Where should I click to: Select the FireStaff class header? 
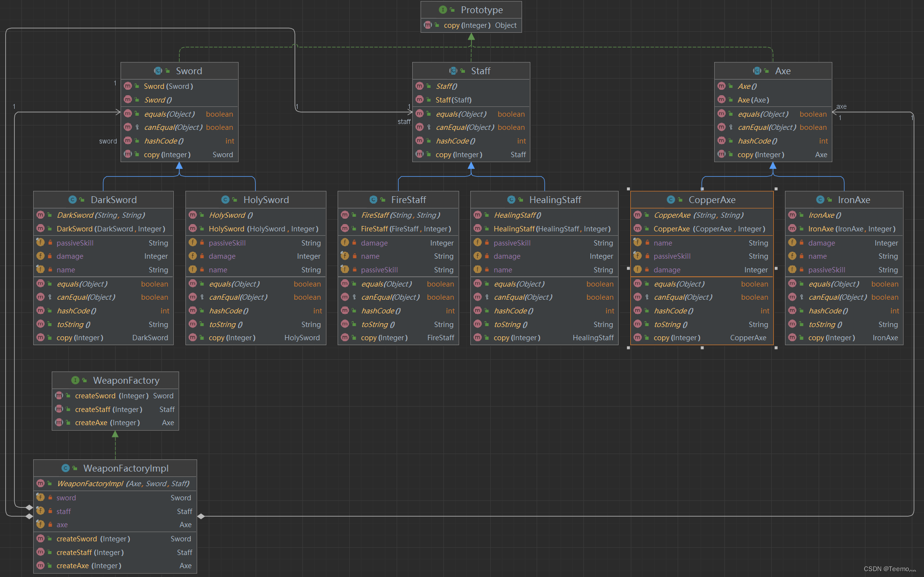tap(398, 200)
